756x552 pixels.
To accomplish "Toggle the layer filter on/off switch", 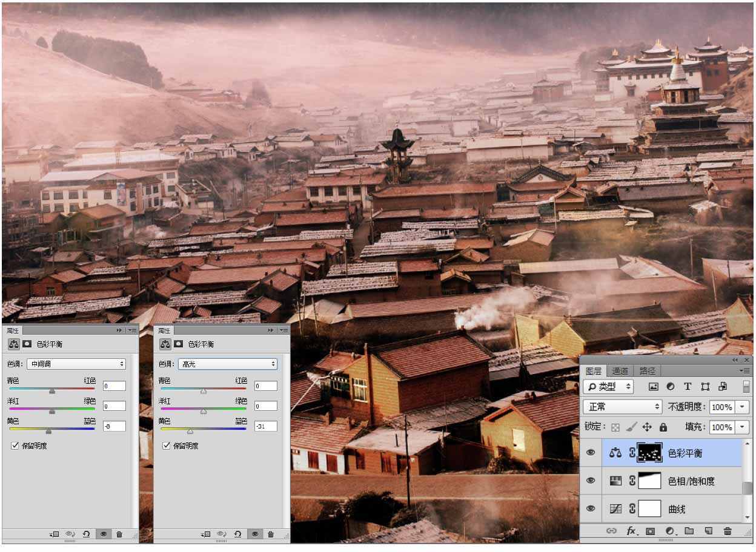I will 746,386.
